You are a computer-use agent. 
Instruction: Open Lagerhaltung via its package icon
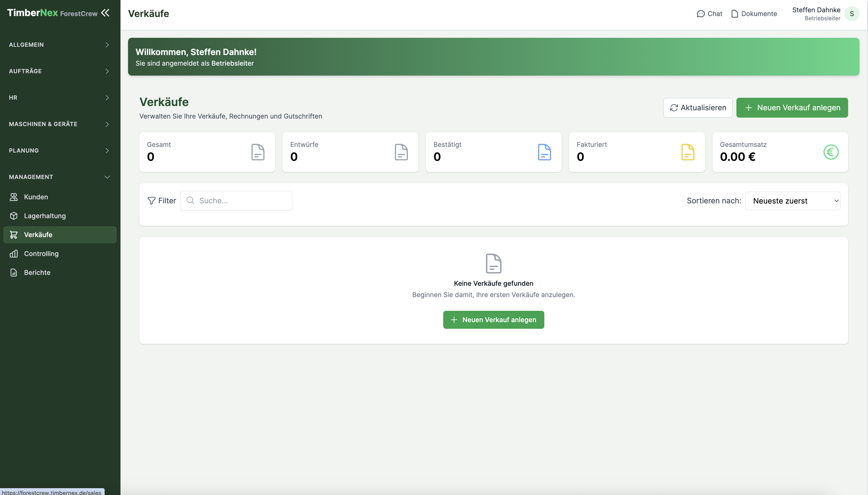13,216
